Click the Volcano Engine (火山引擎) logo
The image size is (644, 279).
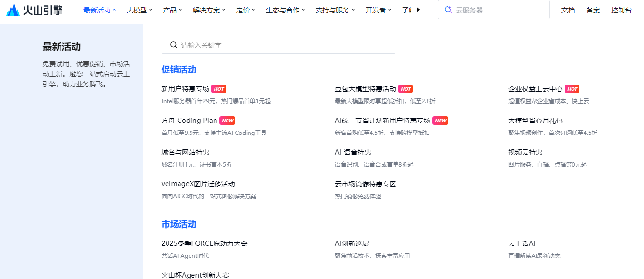[35, 10]
